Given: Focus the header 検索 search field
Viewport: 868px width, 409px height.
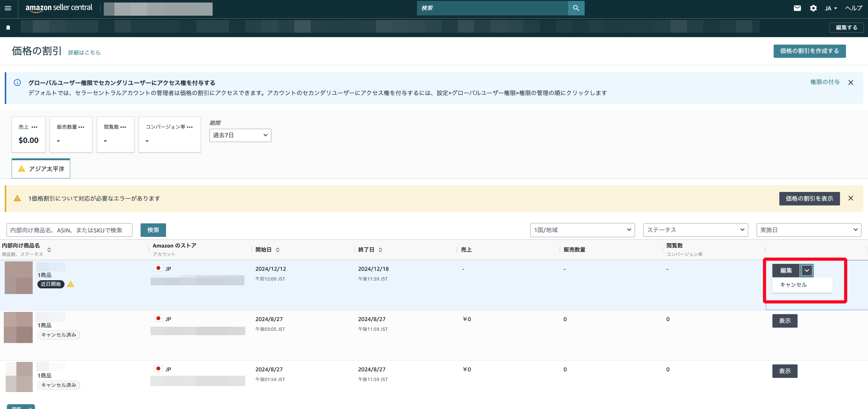Looking at the screenshot, I should click(x=492, y=8).
